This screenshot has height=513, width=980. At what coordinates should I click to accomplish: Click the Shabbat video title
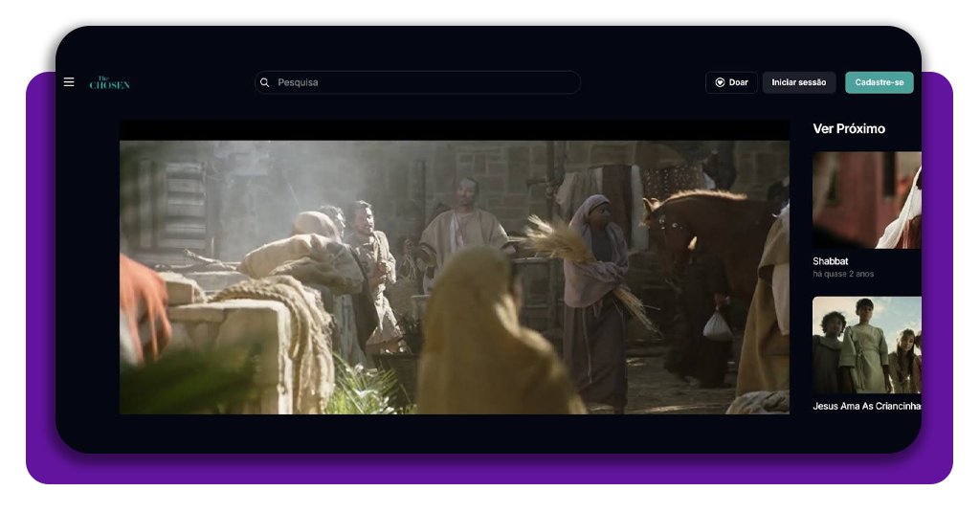click(x=831, y=261)
